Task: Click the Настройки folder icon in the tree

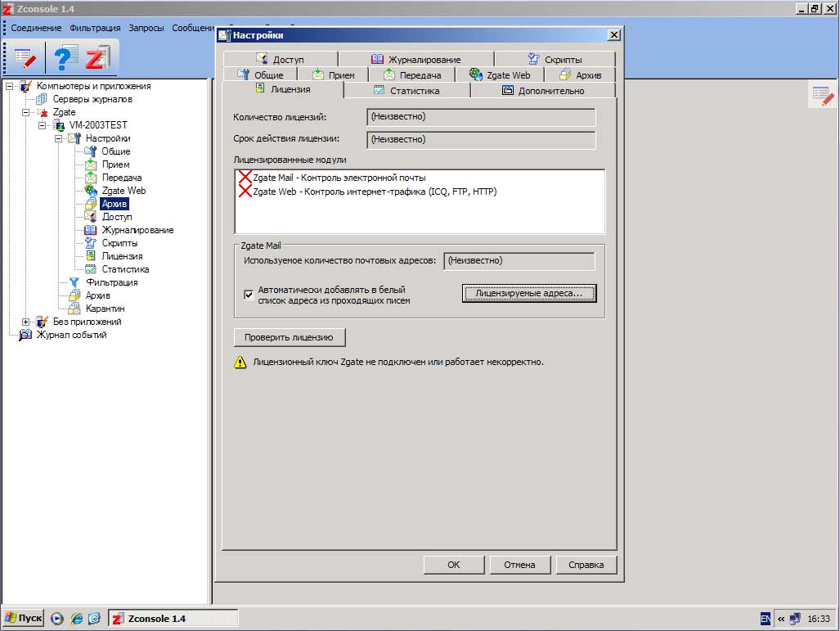Action: (x=74, y=138)
